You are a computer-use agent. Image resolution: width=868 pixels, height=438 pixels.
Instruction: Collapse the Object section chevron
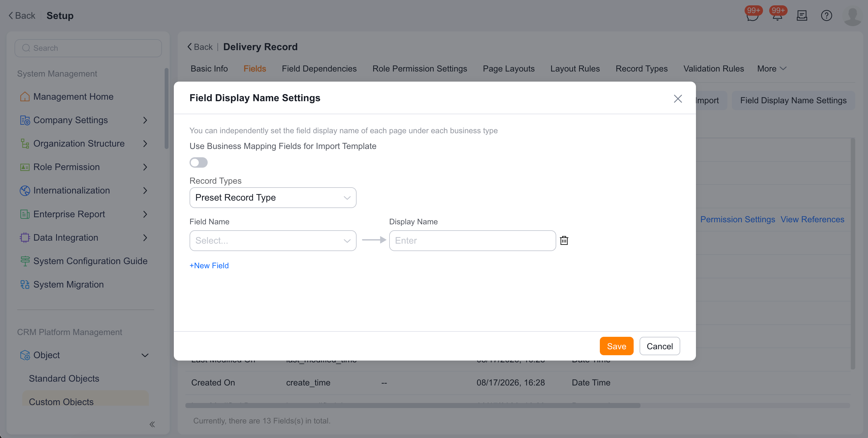coord(145,355)
